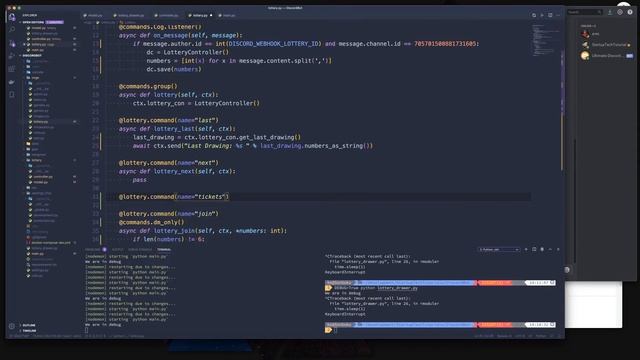Image resolution: width=640 pixels, height=360 pixels.
Task: Maximize the panel with the chevron icon
Action: [x=550, y=249]
